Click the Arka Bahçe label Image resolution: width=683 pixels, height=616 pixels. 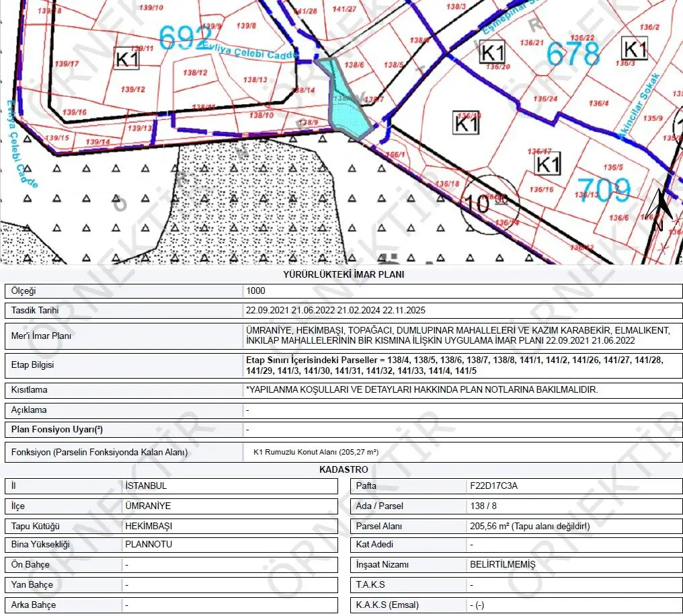tap(34, 605)
